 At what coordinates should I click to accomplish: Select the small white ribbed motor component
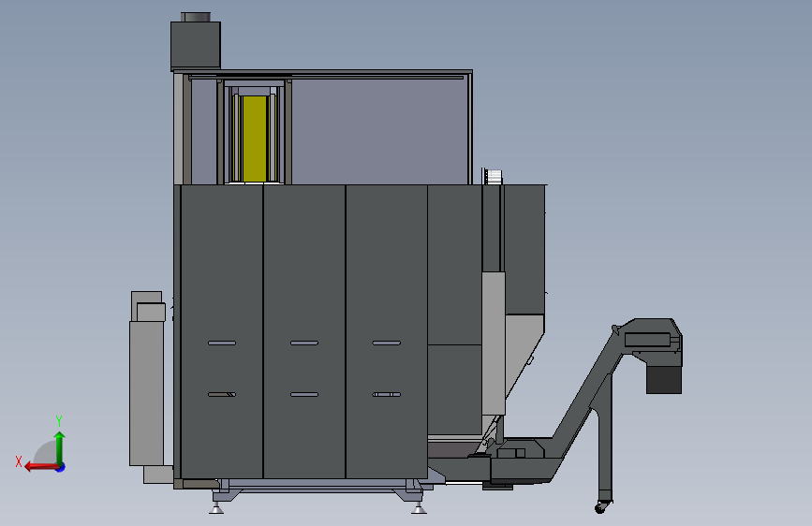tap(493, 176)
